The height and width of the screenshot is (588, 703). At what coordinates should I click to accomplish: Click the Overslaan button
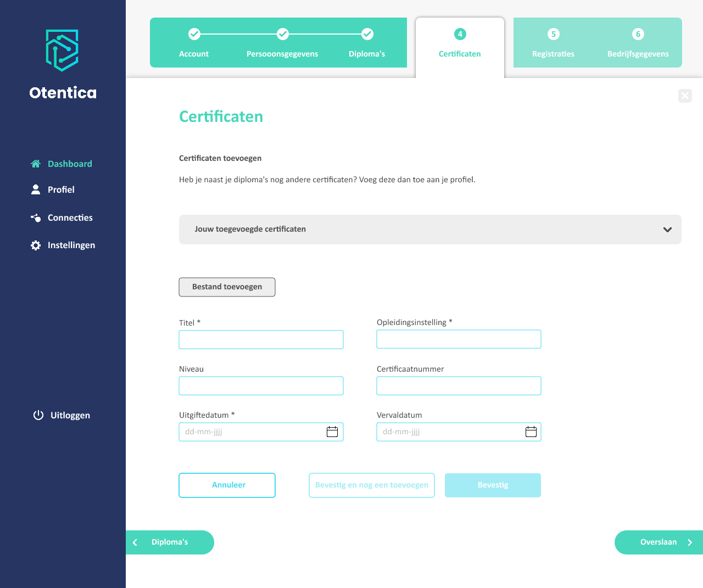point(659,542)
